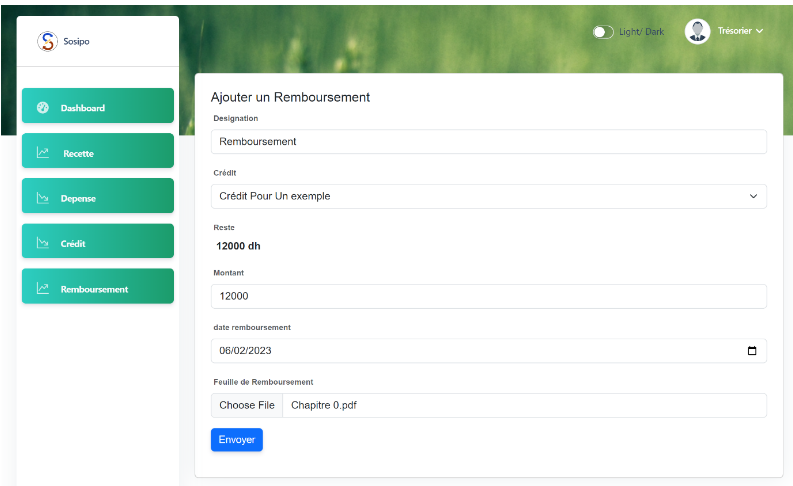Click the Ajouter un Remboursement heading
The width and height of the screenshot is (793, 486).
tap(290, 97)
